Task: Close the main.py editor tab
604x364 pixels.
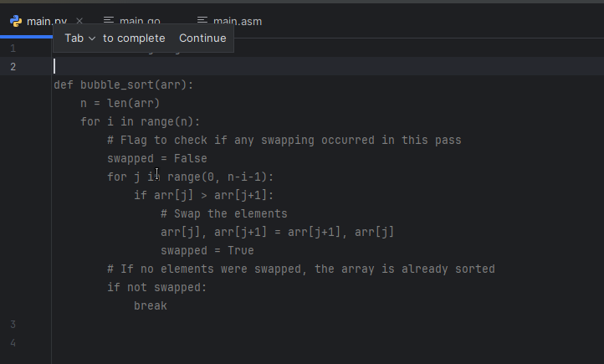Action: point(79,21)
